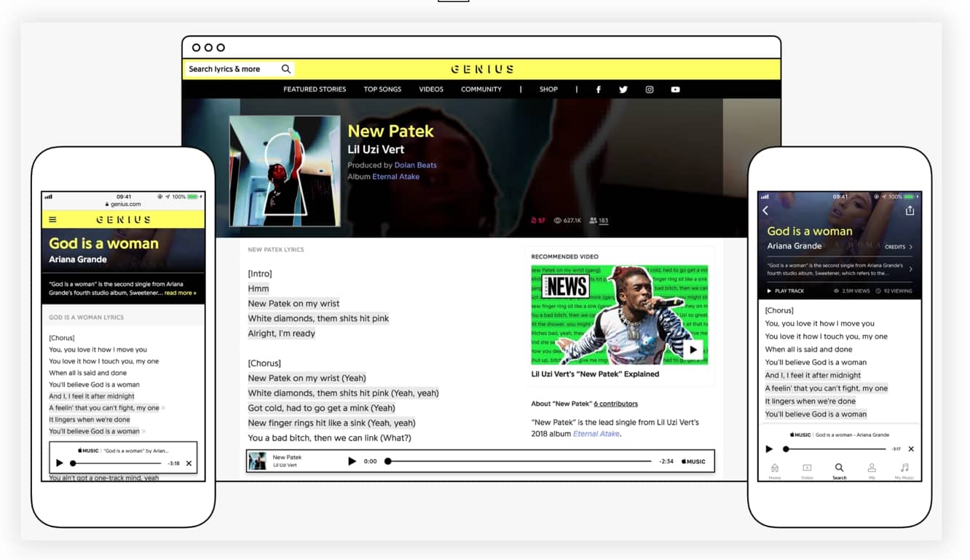
Task: Open Genius Twitter page icon
Action: tap(623, 90)
